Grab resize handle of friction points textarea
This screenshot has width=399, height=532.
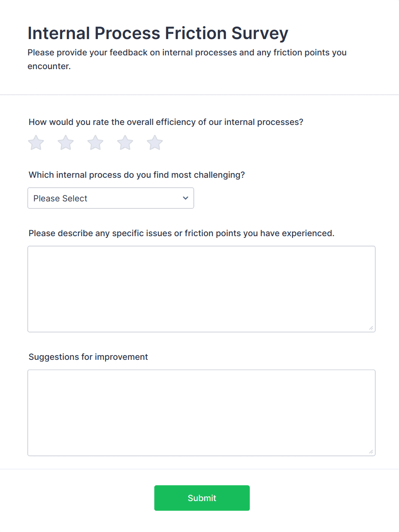(x=371, y=328)
